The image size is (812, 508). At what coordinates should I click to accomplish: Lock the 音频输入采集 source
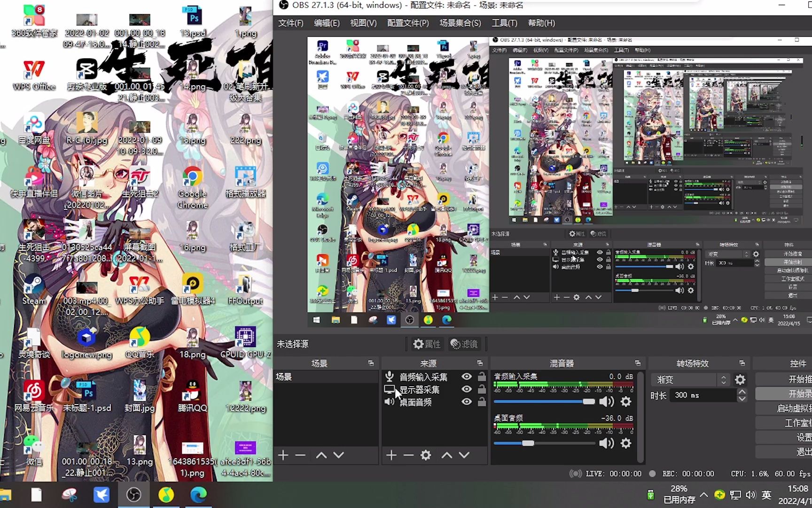pos(482,377)
